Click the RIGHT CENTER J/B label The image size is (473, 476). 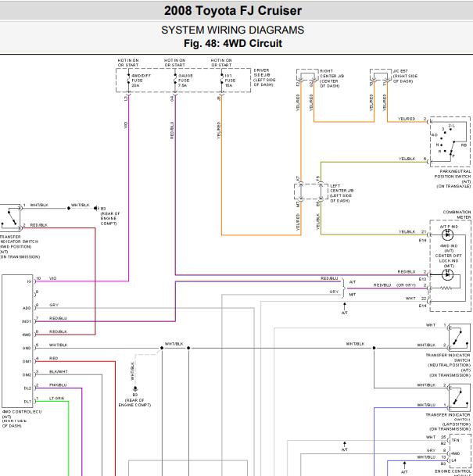tap(331, 78)
